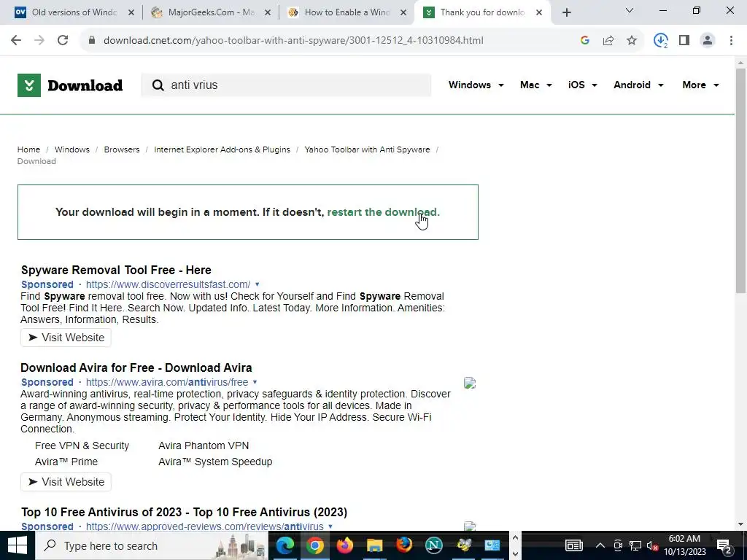This screenshot has width=747, height=560.
Task: Show hidden system tray icons
Action: pyautogui.click(x=600, y=545)
